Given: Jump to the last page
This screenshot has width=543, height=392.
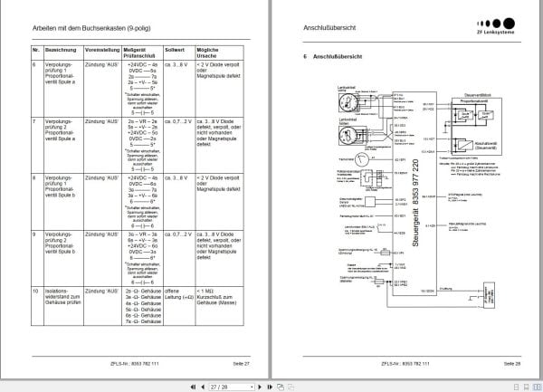Looking at the screenshot, I should pyautogui.click(x=270, y=387).
